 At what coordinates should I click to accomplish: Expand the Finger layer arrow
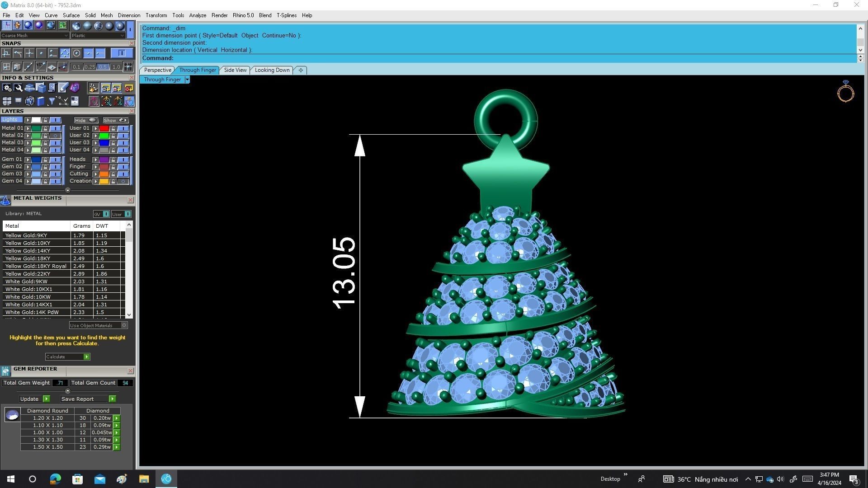(x=95, y=167)
